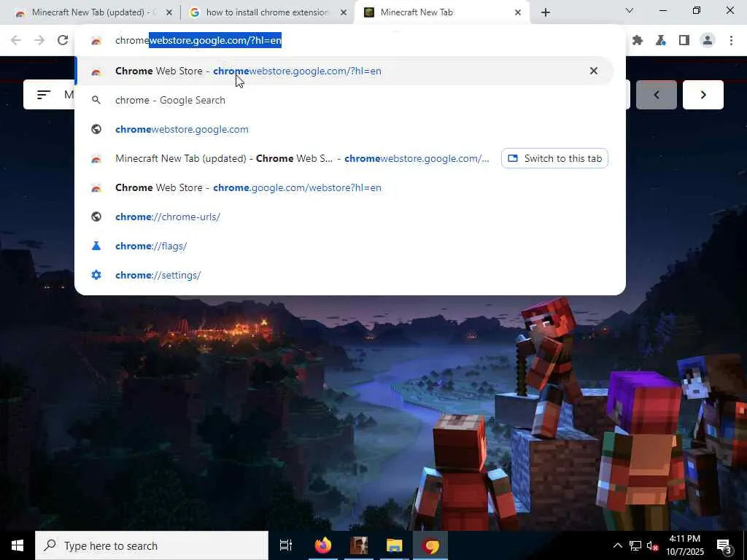The image size is (747, 560).
Task: Click the flask icon beside chrome://flags/
Action: click(x=96, y=246)
